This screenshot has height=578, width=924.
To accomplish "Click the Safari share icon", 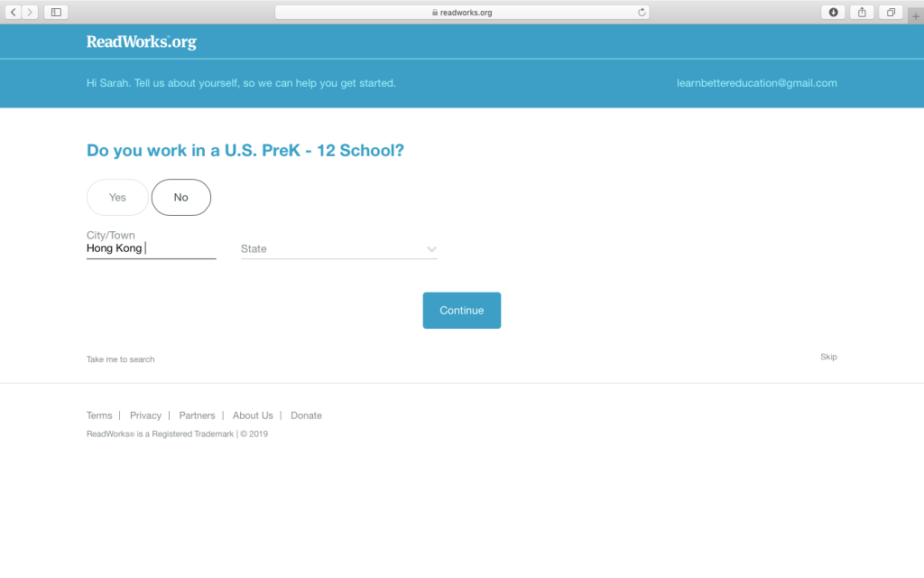I will (862, 12).
